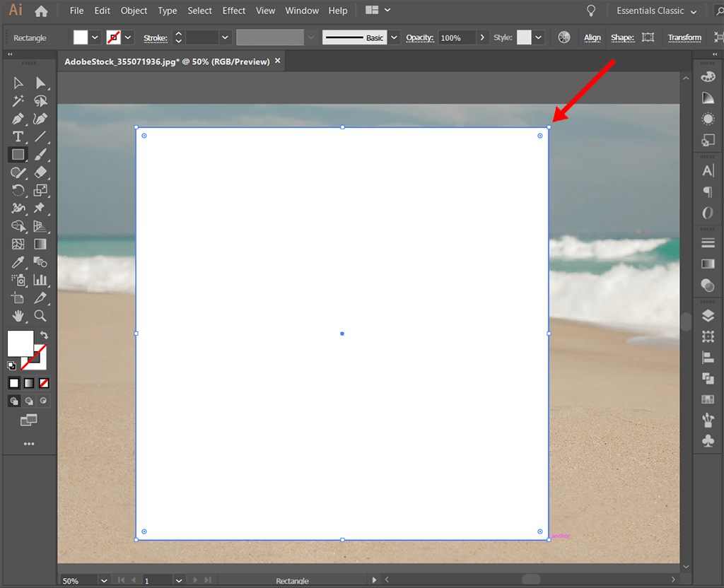Select the Slice tool
Viewport: 724px width, 588px height.
(x=40, y=298)
